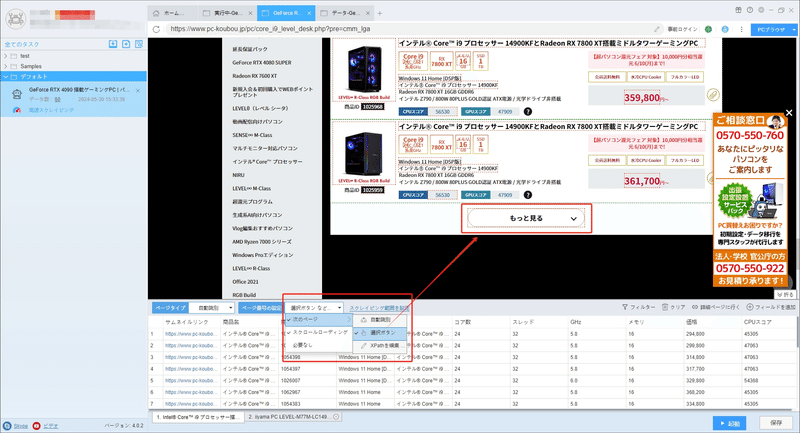Remove the GeForce RTX 4090 task with its X

pos(138,91)
